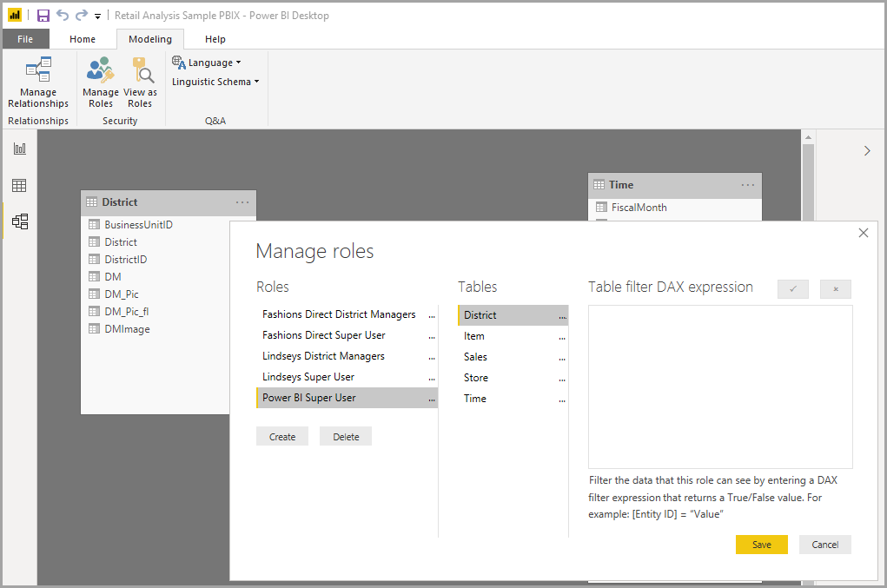Image resolution: width=887 pixels, height=588 pixels.
Task: Open the File menu tab
Action: pyautogui.click(x=25, y=39)
